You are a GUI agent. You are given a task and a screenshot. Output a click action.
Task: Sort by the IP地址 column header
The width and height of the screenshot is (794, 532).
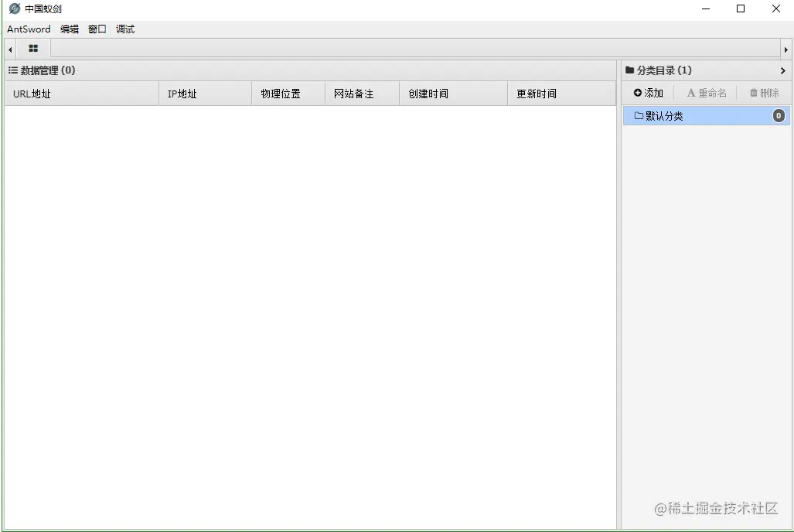206,94
